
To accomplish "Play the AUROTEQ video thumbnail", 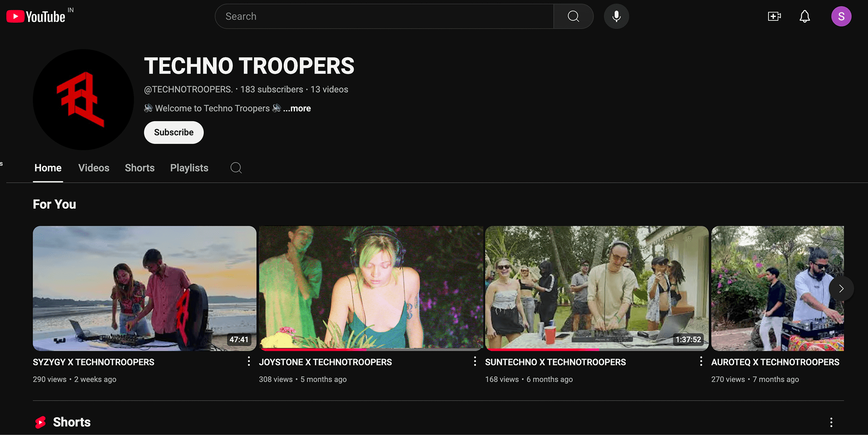I will [778, 288].
